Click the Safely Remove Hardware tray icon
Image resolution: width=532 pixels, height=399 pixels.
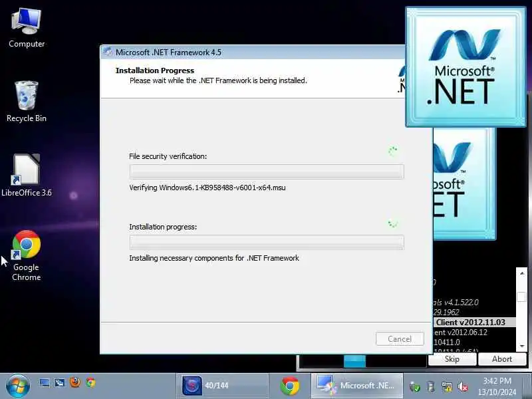(x=431, y=386)
